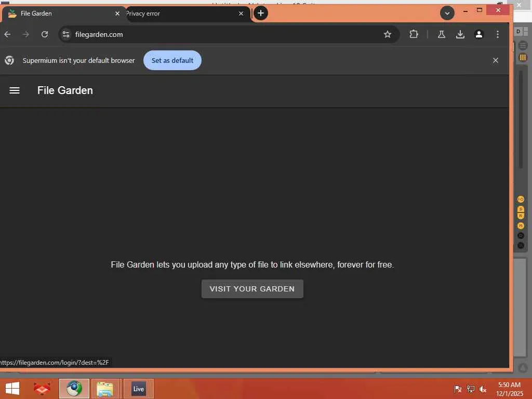The height and width of the screenshot is (399, 532).
Task: Open the Action Center flag icon
Action: click(458, 389)
